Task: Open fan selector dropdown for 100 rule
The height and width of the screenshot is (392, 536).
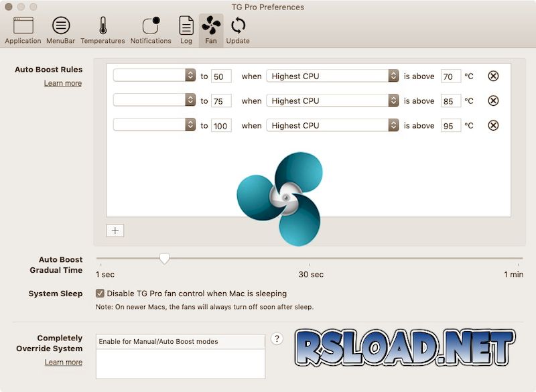Action: click(x=154, y=125)
